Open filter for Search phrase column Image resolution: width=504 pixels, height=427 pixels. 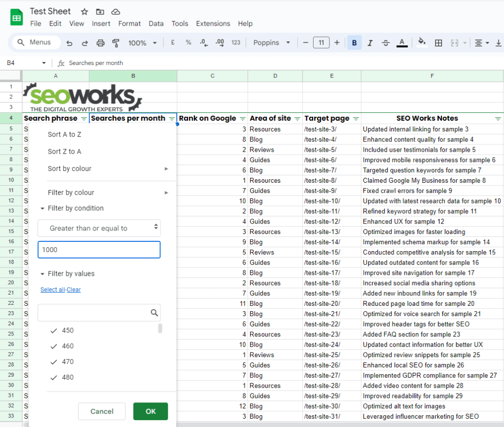pos(84,119)
